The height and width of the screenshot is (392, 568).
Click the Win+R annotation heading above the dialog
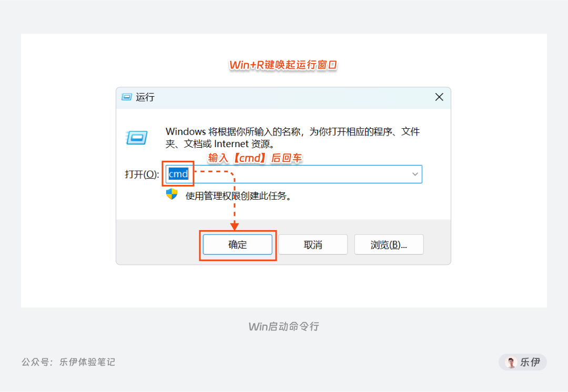click(283, 65)
